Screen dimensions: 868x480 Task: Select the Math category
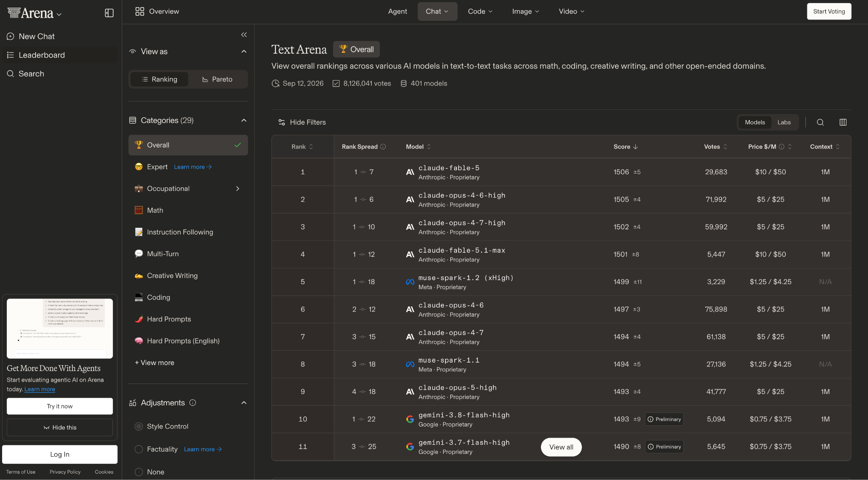pyautogui.click(x=188, y=210)
